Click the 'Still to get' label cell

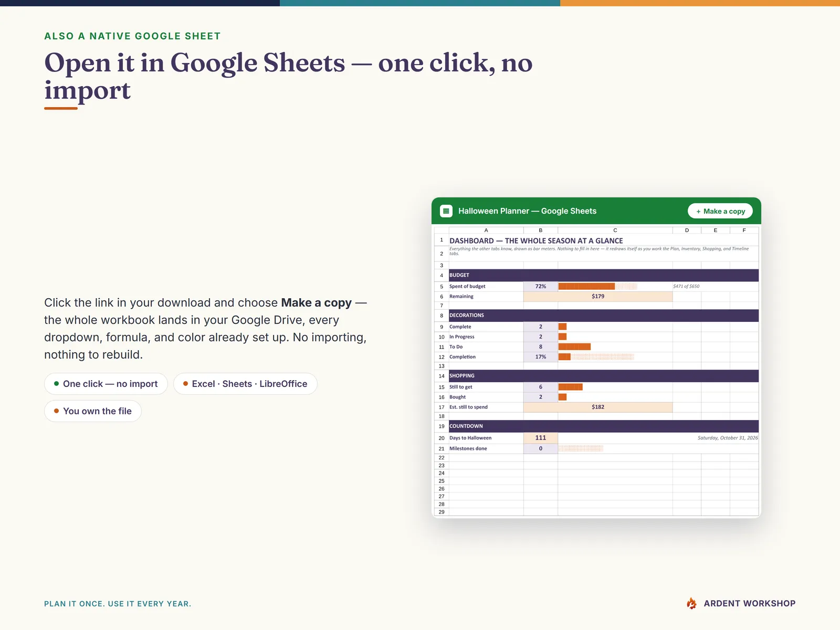[486, 387]
